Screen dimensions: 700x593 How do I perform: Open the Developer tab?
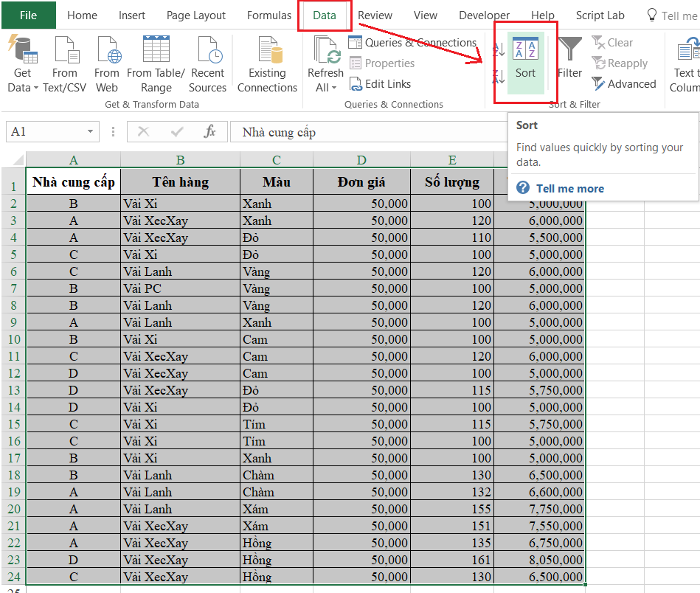coord(484,15)
